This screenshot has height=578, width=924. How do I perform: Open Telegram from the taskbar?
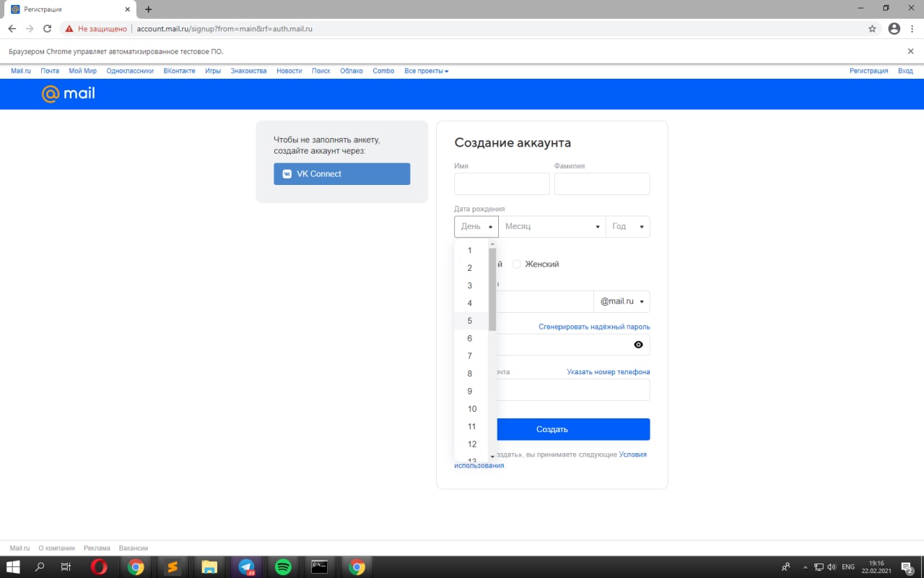[246, 567]
